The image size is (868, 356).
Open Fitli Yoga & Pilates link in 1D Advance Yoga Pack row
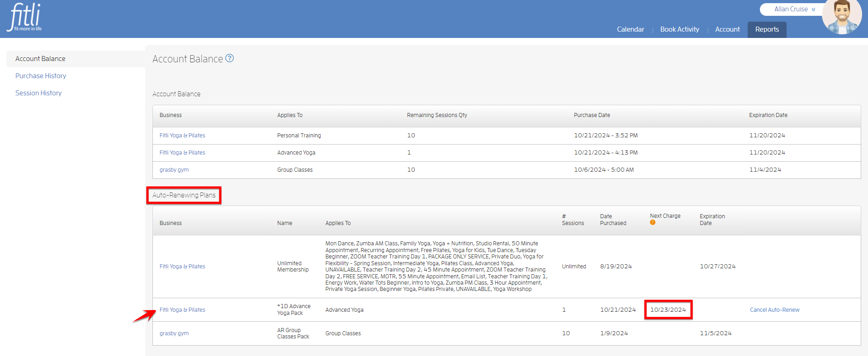tap(182, 310)
